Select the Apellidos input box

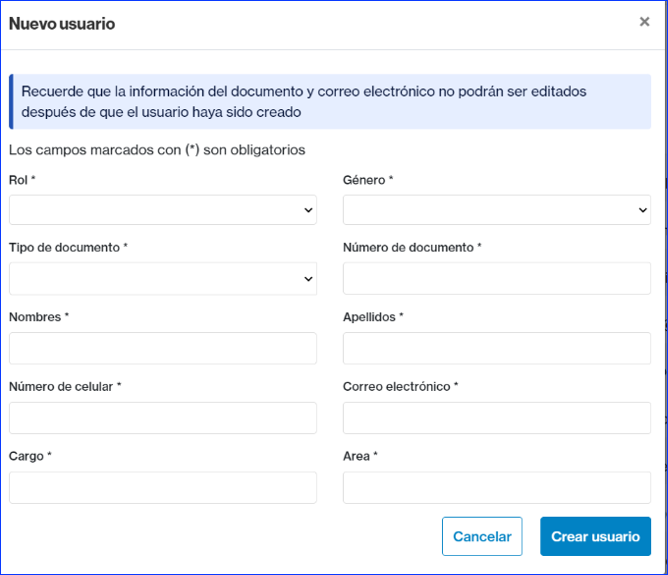click(x=497, y=348)
